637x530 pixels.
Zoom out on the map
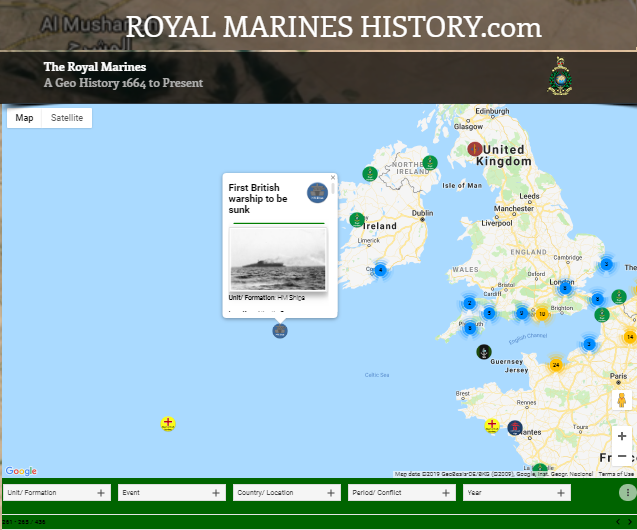pos(622,456)
